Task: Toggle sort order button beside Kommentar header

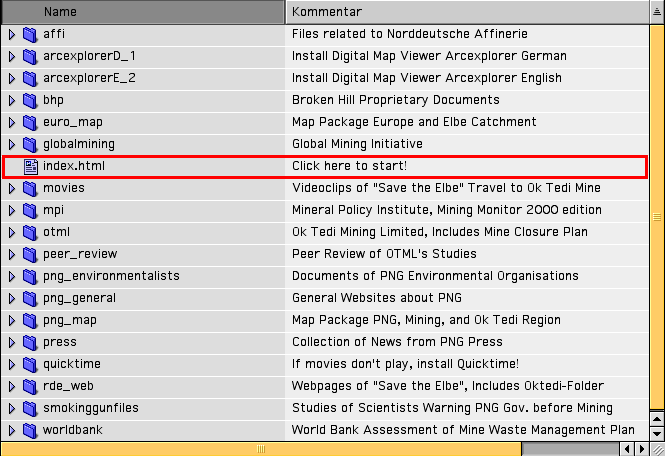Action: click(x=657, y=12)
